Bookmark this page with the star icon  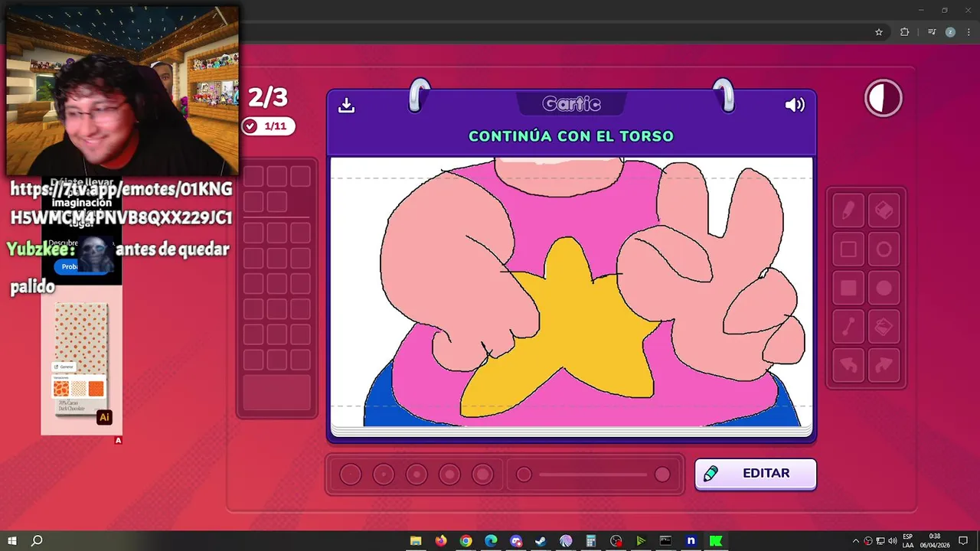pos(879,32)
